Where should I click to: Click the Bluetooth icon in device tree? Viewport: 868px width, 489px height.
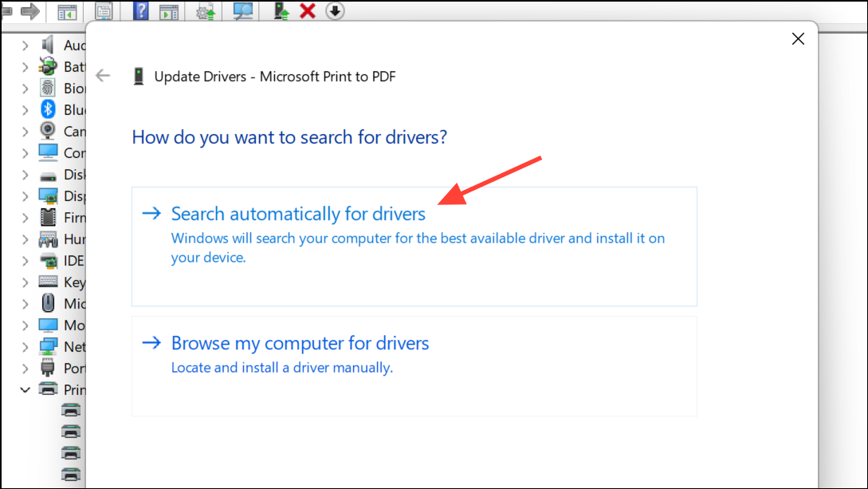(x=48, y=109)
